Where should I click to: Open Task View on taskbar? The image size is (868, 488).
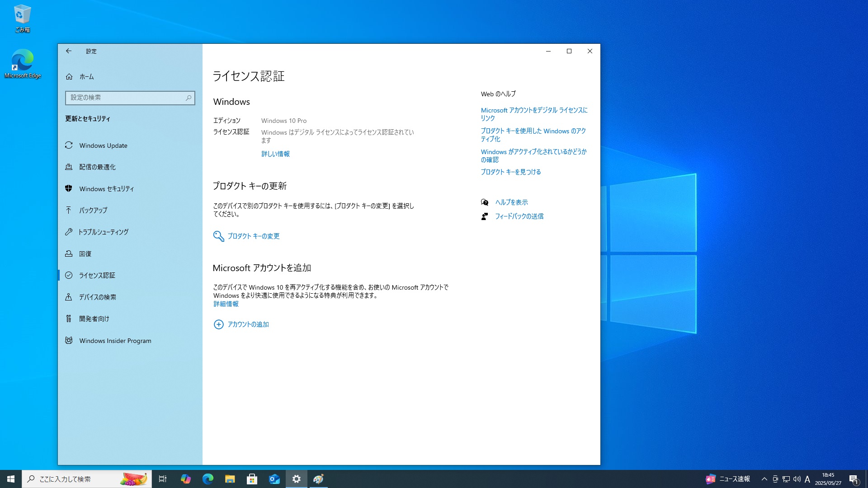(163, 479)
